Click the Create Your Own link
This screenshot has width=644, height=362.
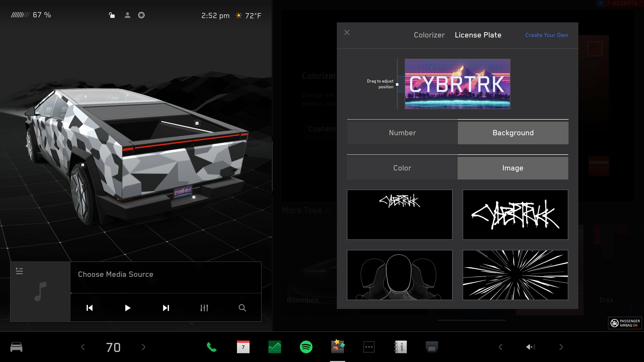click(546, 35)
